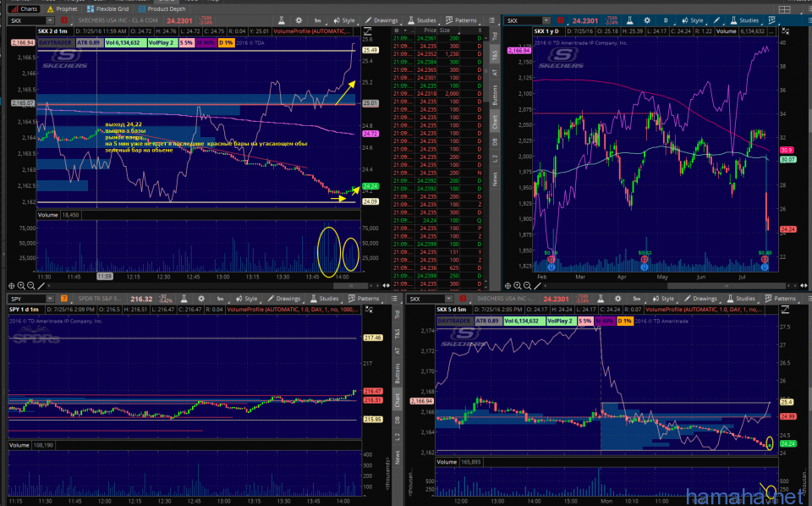Open the flask share icon on the SKX 5m chart
This screenshot has width=812, height=506.
[x=601, y=299]
